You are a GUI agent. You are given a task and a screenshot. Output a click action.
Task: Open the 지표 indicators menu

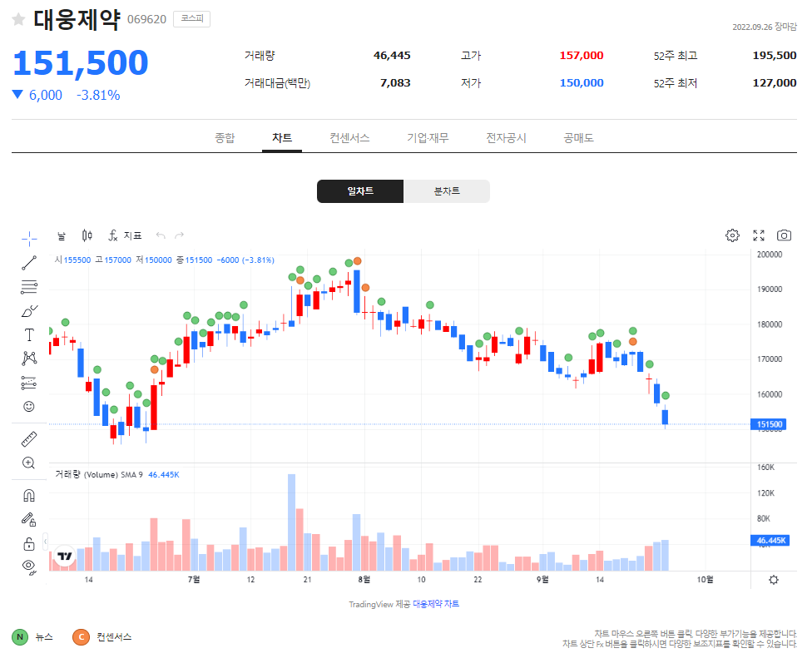click(125, 236)
